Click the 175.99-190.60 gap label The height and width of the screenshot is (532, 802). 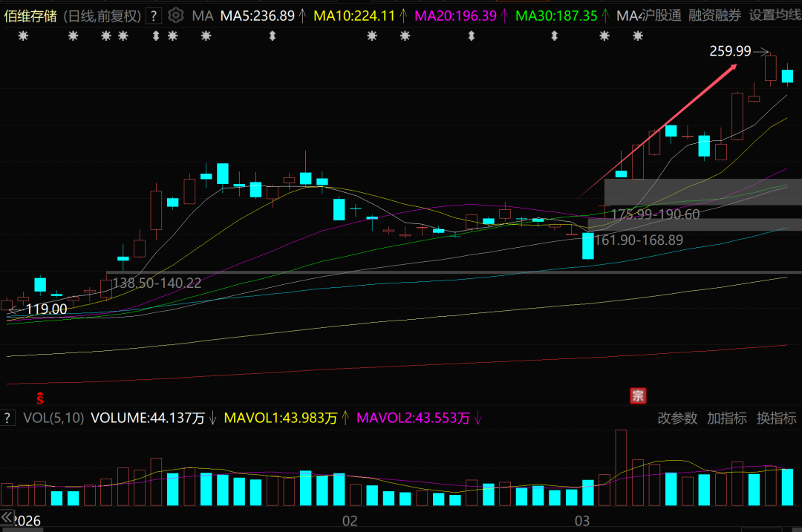[655, 214]
